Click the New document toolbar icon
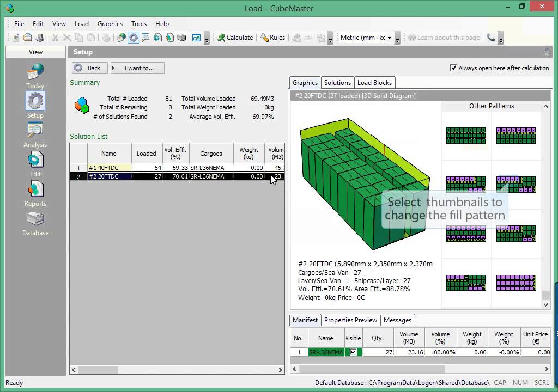This screenshot has width=558, height=392. pos(16,38)
